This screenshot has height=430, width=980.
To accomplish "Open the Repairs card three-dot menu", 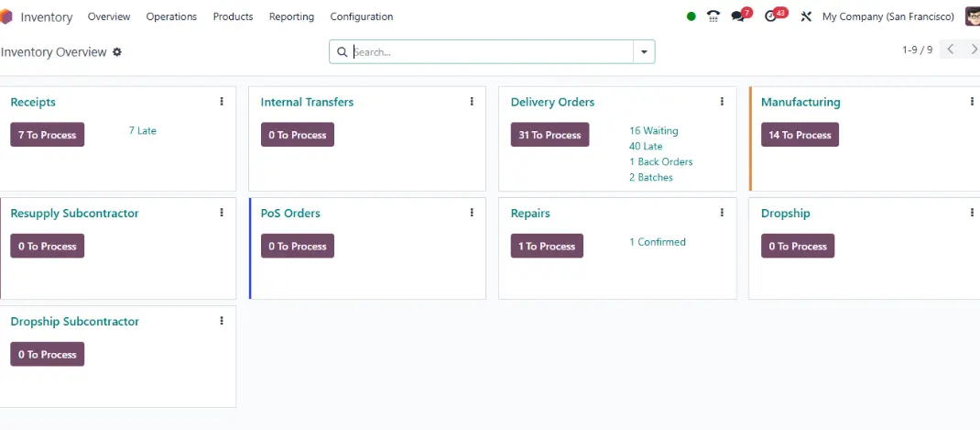I will tap(722, 213).
